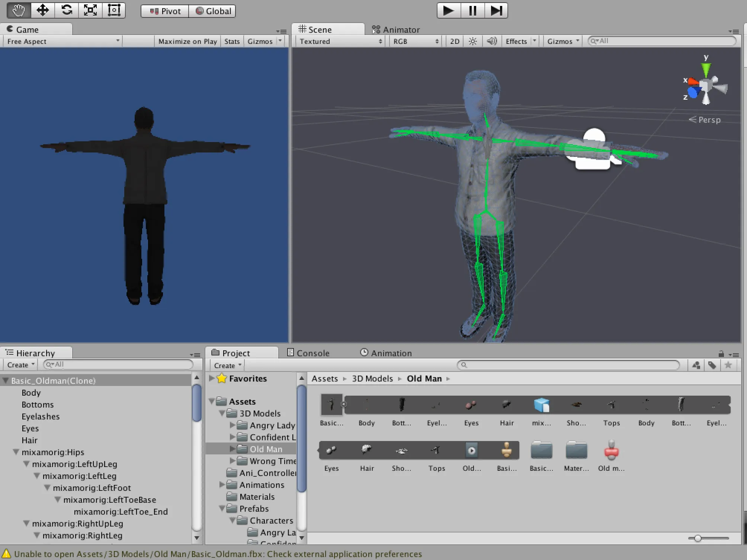Select the Project tab
The width and height of the screenshot is (747, 560).
click(242, 353)
